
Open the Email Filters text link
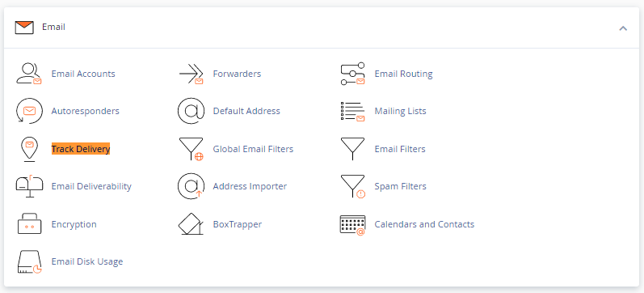coord(400,149)
